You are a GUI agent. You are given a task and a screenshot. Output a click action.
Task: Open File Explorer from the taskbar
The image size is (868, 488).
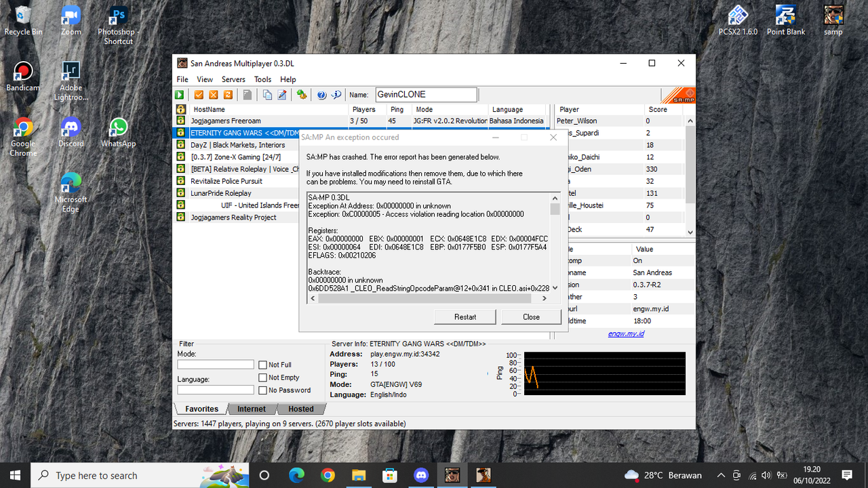tap(358, 474)
